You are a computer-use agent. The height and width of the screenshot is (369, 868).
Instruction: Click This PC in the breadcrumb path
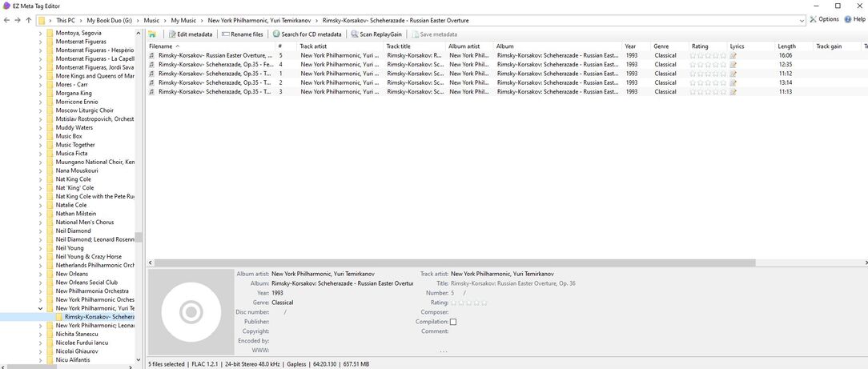coord(66,21)
